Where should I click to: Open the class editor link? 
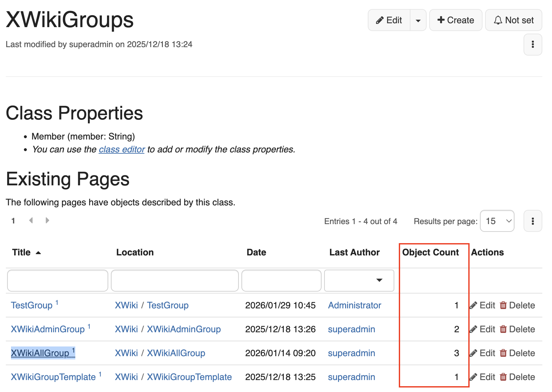[x=122, y=150]
